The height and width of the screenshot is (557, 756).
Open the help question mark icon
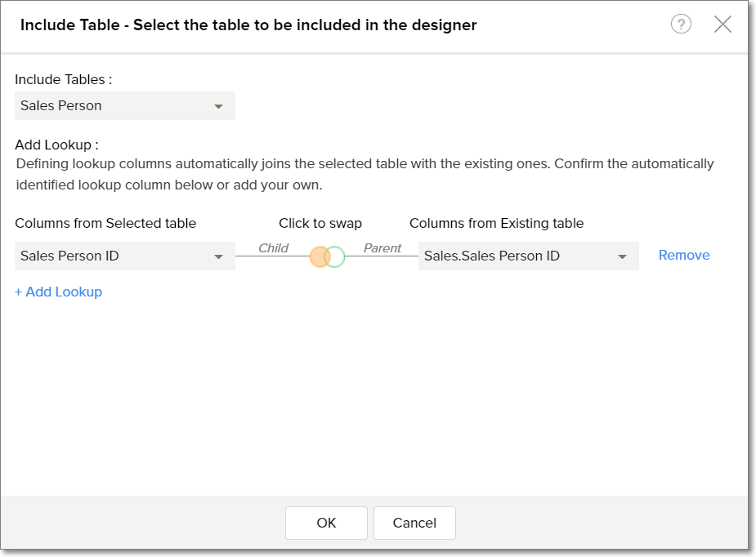tap(681, 25)
